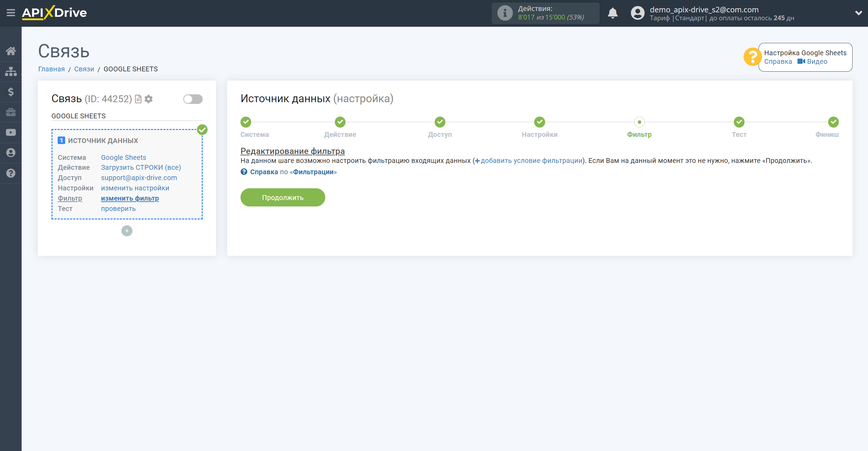Viewport: 868px width, 451px height.
Task: Click the account avatar icon
Action: point(637,13)
